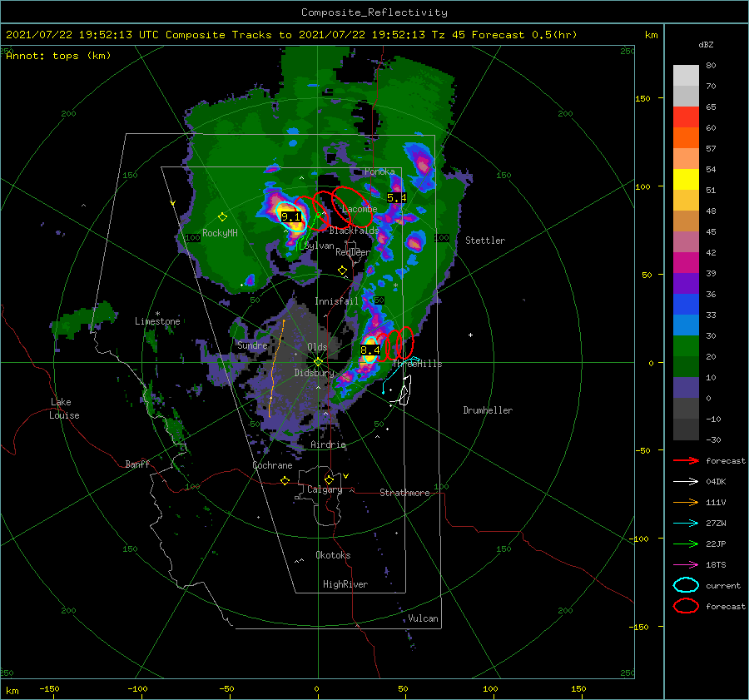The image size is (749, 700).
Task: Click the Calgary city label
Action: 325,489
